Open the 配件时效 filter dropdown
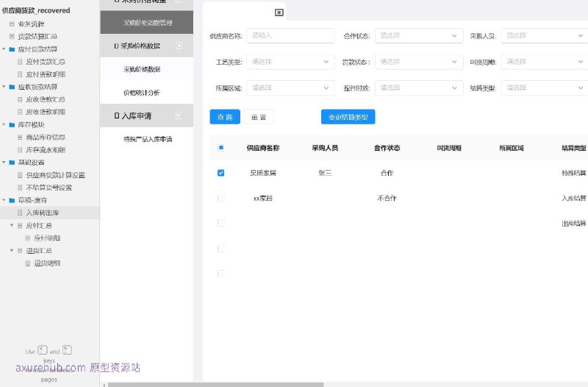The width and height of the screenshot is (588, 387). pos(419,88)
